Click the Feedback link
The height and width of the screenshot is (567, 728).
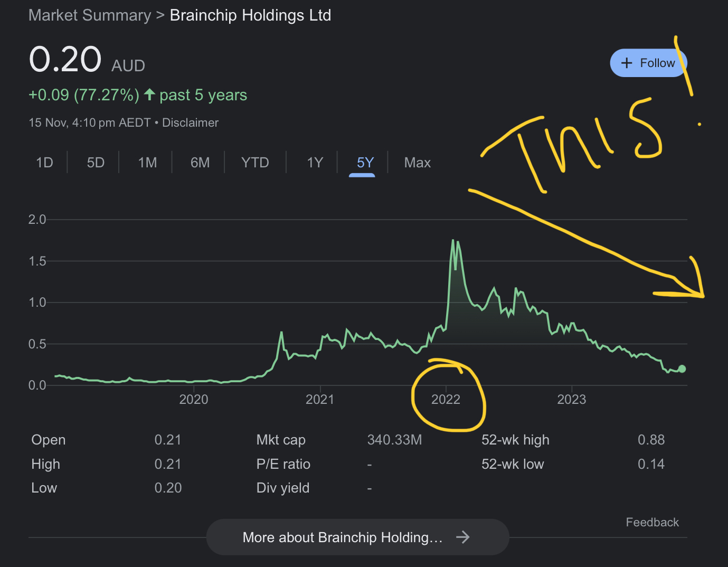652,522
